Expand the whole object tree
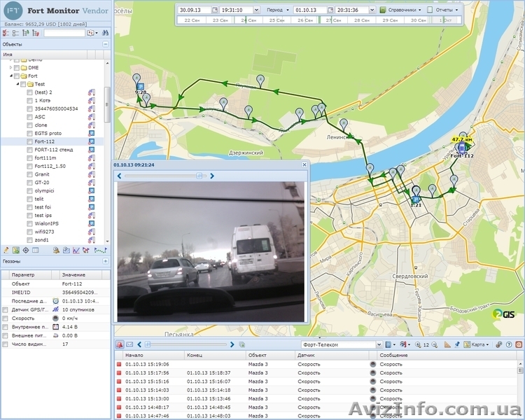 tap(26, 33)
